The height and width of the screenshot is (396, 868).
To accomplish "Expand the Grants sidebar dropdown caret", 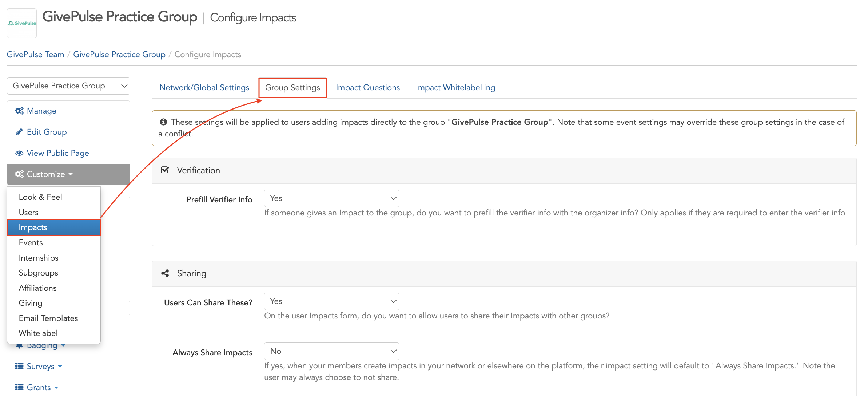I will point(56,388).
